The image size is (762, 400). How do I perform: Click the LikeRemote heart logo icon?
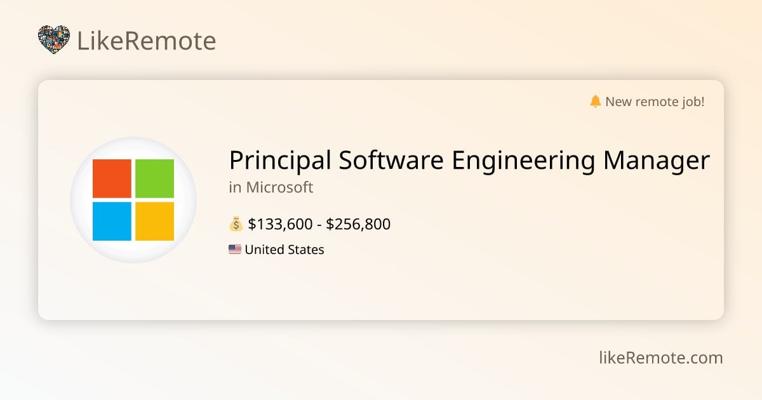[x=54, y=40]
